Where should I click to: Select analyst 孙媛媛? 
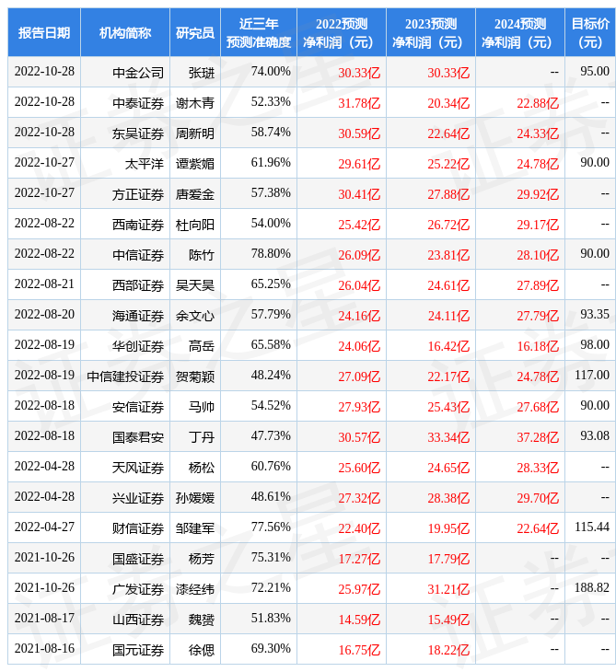[195, 498]
